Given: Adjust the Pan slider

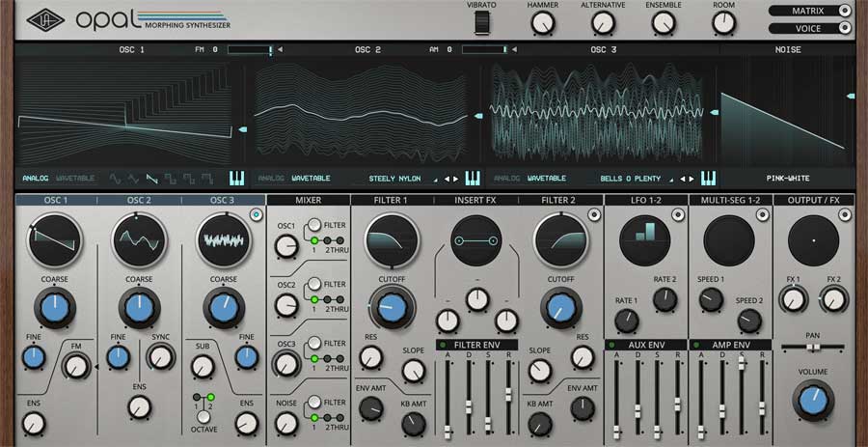Looking at the screenshot, I should click(813, 348).
